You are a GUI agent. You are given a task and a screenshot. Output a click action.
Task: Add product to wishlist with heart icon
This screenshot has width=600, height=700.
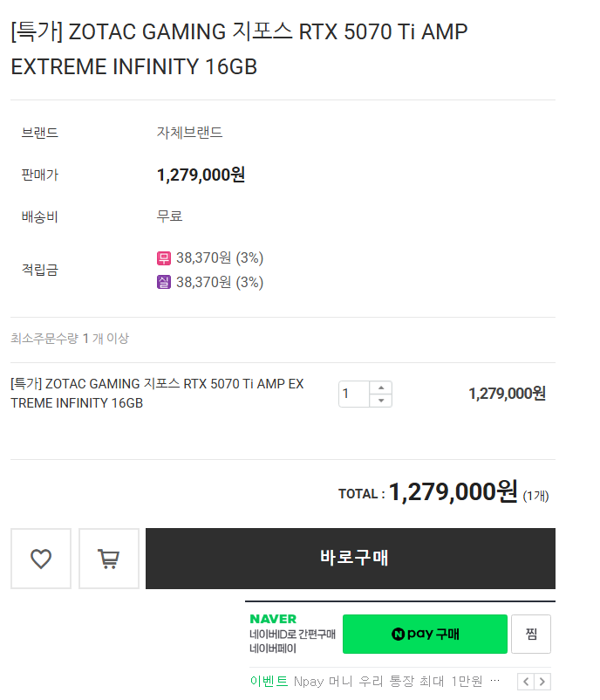point(41,559)
